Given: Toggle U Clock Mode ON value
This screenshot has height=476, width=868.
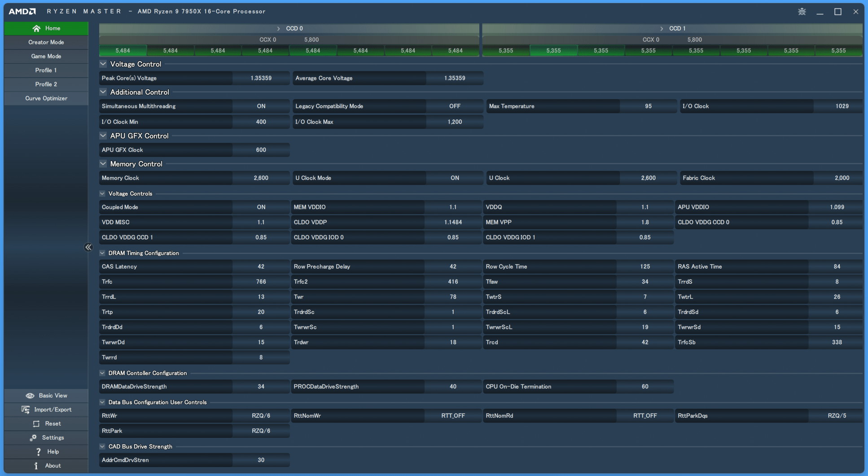Looking at the screenshot, I should click(x=455, y=178).
